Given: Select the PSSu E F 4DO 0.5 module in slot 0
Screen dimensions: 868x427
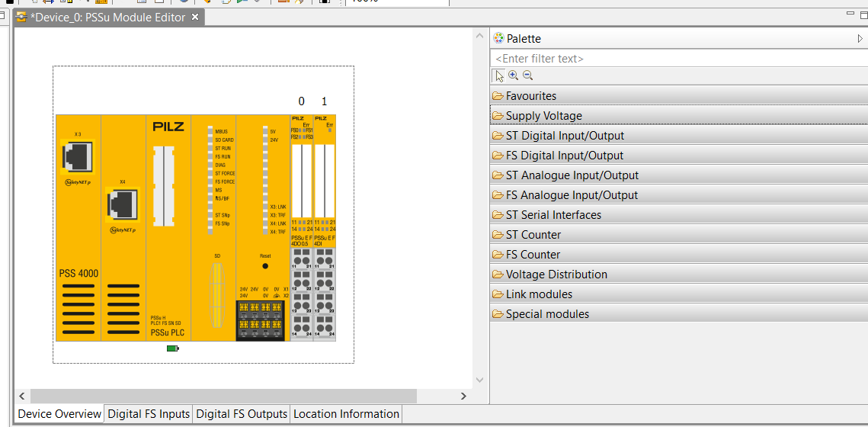Looking at the screenshot, I should [301, 228].
